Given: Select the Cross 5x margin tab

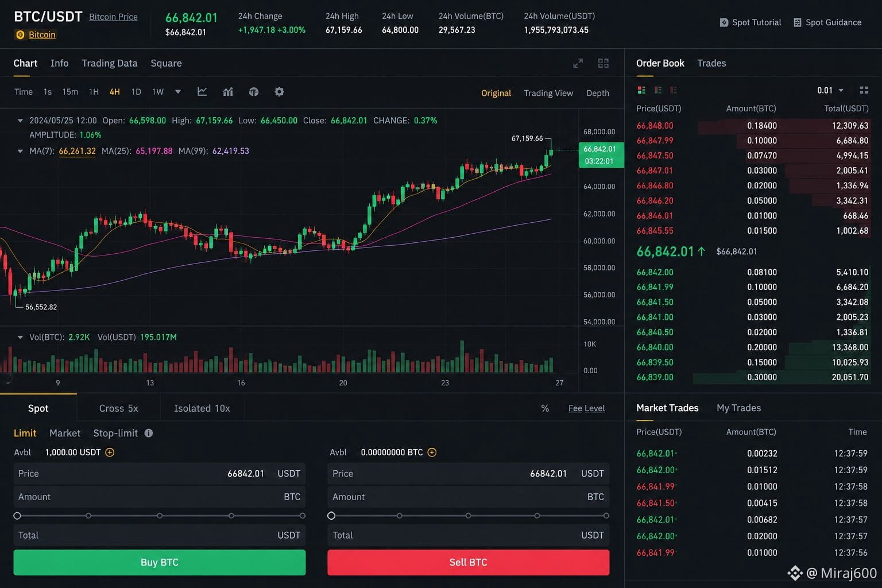Looking at the screenshot, I should coord(118,408).
